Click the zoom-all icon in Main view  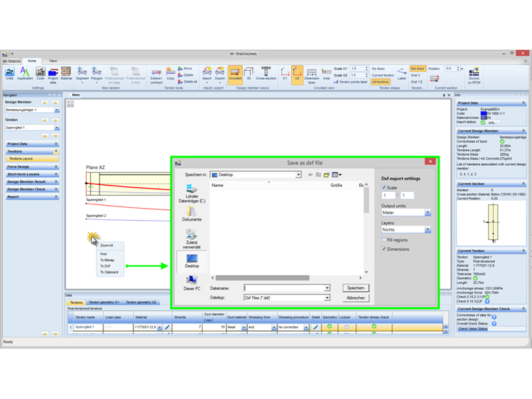point(70,104)
